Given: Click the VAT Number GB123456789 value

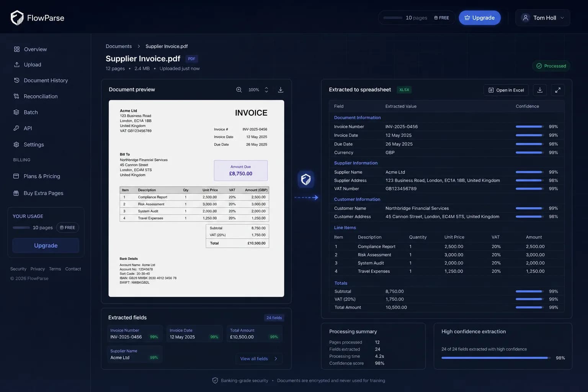Looking at the screenshot, I should pyautogui.click(x=401, y=188).
